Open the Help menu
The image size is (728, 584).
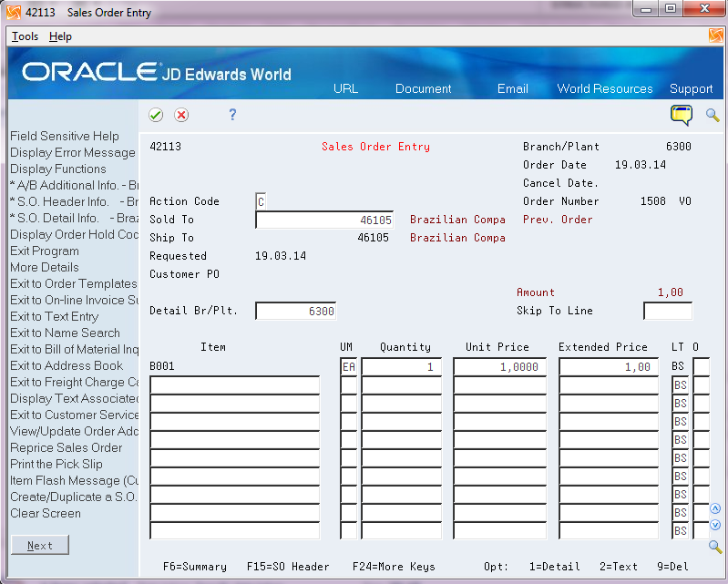60,36
